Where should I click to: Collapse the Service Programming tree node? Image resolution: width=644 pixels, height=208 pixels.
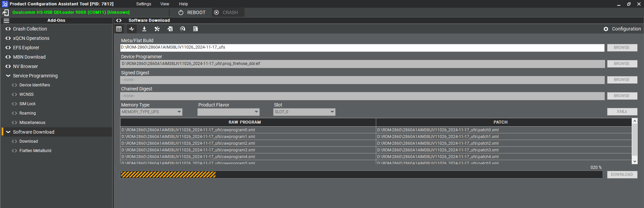tap(8, 76)
